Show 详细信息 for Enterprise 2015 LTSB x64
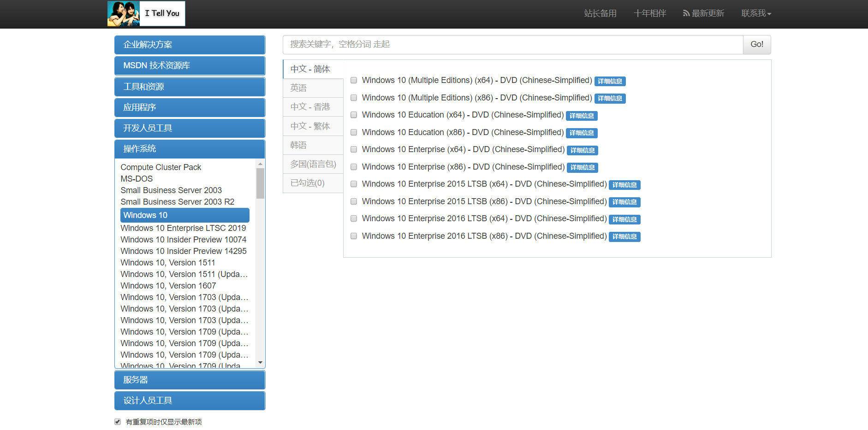 click(x=624, y=185)
